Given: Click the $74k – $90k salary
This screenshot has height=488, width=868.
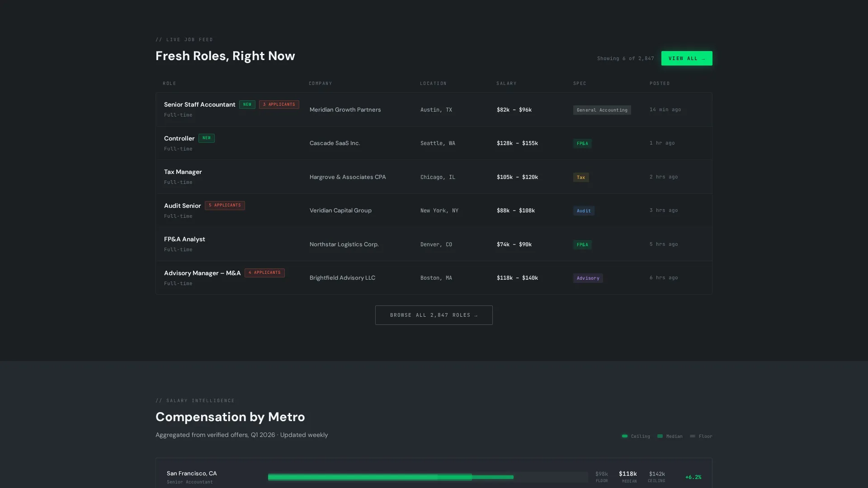Looking at the screenshot, I should 514,244.
